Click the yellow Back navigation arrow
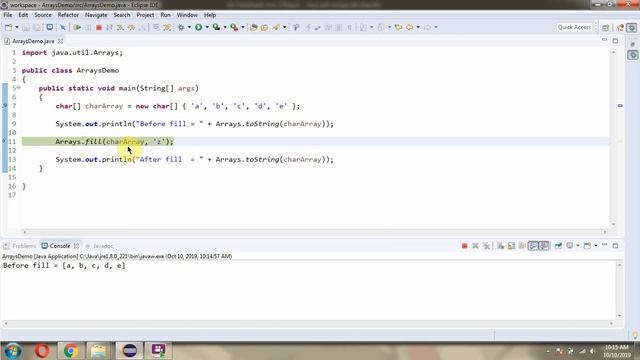The width and height of the screenshot is (640, 360). [398, 27]
